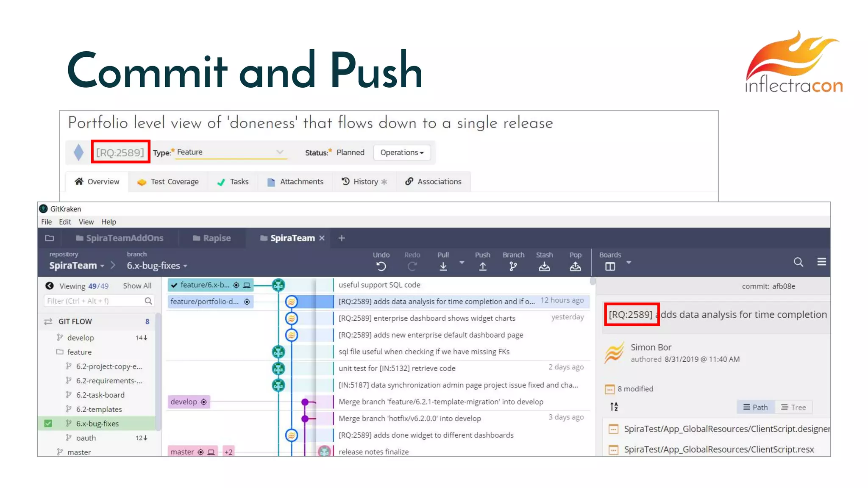The image size is (868, 488).
Task: Click the repository folder icon left of tabs
Action: (x=50, y=238)
